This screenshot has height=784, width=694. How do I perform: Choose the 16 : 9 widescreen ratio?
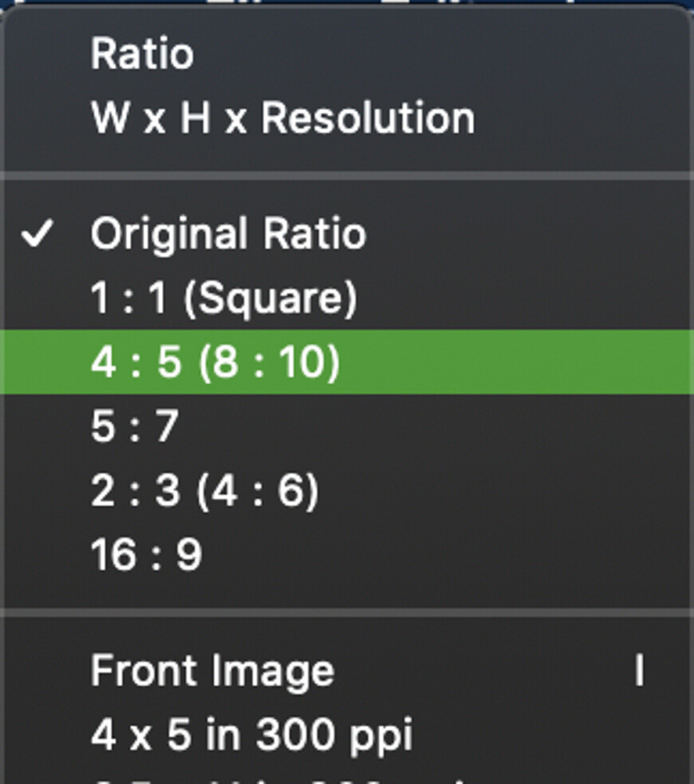(x=146, y=554)
